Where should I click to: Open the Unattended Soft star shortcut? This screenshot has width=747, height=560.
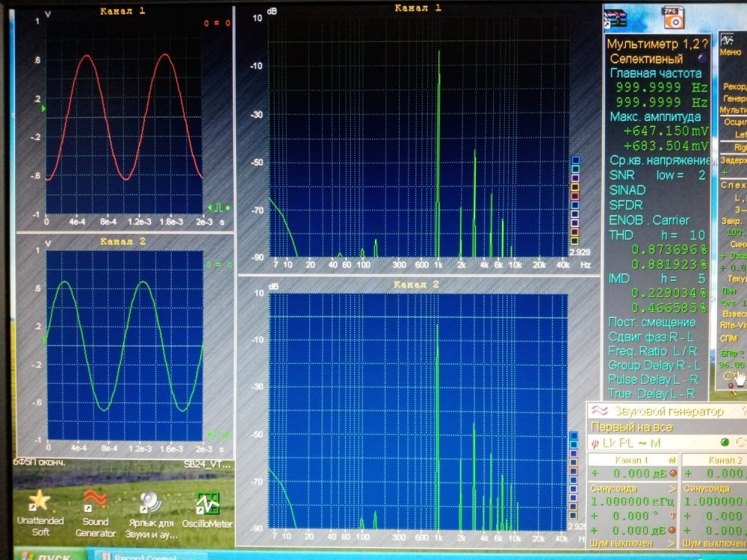[40, 501]
